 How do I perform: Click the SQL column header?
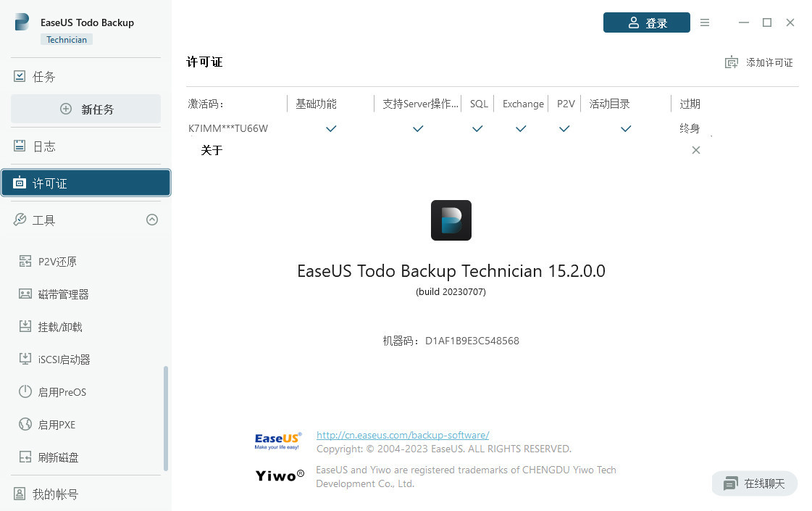[x=479, y=104]
